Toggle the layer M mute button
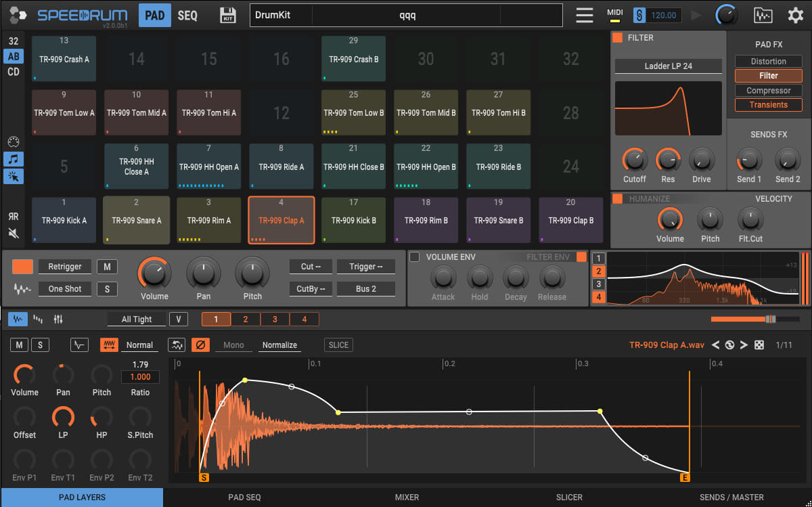This screenshot has width=812, height=507. pyautogui.click(x=19, y=345)
